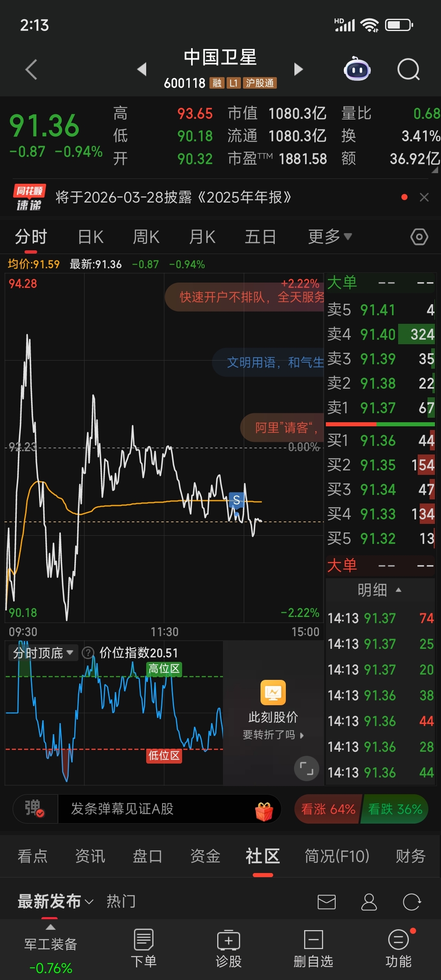Expand indicator chart to fullscreen
The width and height of the screenshot is (441, 980).
coord(306,769)
